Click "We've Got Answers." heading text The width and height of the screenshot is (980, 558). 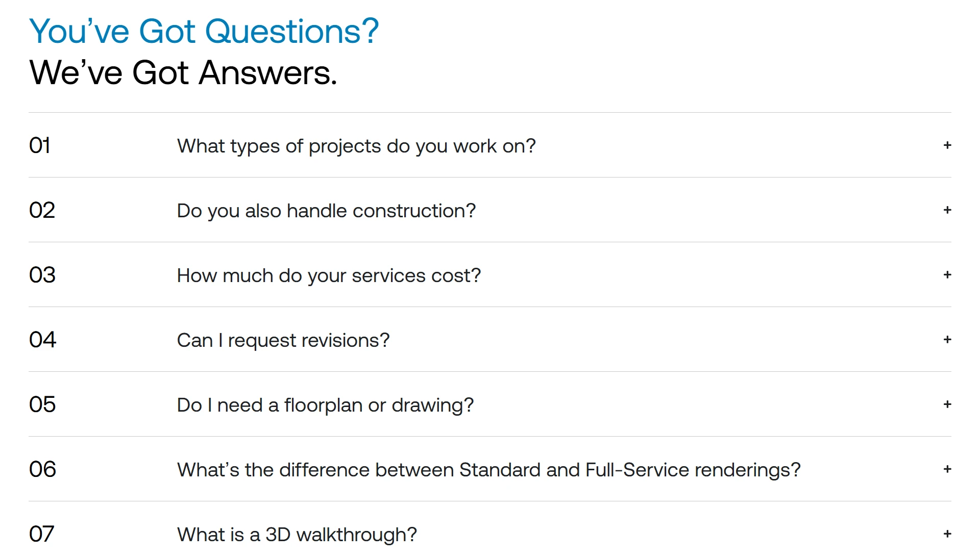pyautogui.click(x=183, y=73)
